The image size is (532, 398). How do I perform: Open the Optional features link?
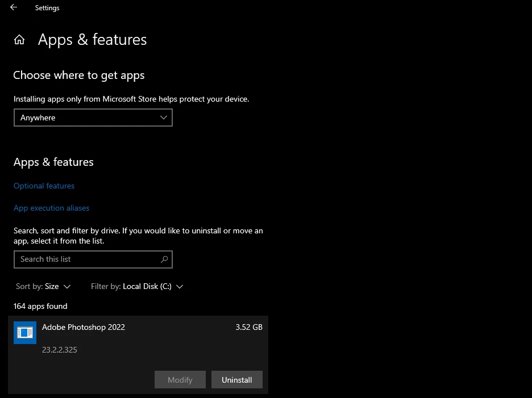click(44, 186)
